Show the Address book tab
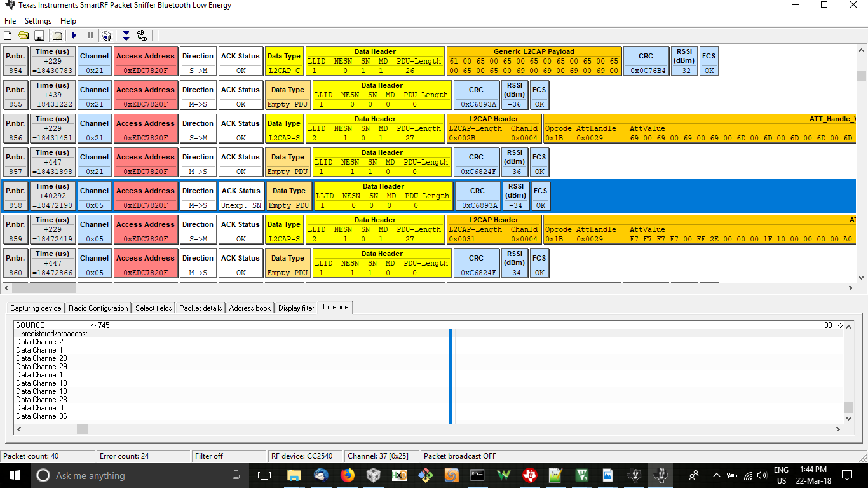Image resolution: width=868 pixels, height=488 pixels. point(250,308)
